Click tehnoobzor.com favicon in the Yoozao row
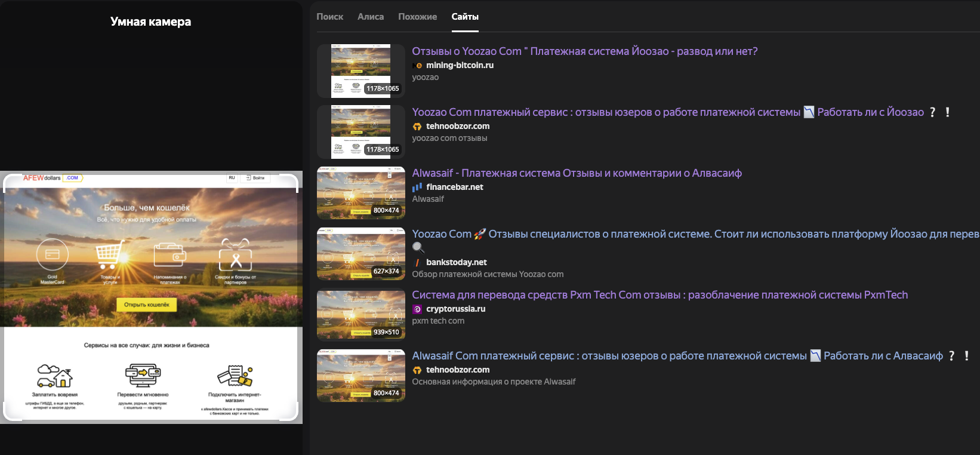This screenshot has height=455, width=980. (x=417, y=127)
